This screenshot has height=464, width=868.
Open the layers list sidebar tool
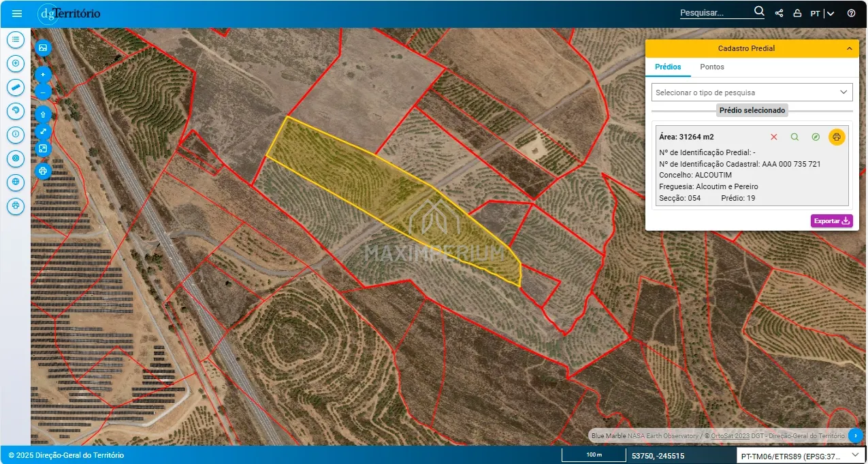pyautogui.click(x=16, y=39)
